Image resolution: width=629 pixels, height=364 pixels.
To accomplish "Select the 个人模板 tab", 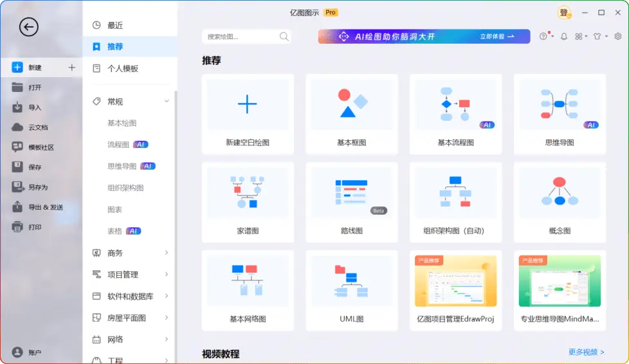I will pyautogui.click(x=122, y=68).
